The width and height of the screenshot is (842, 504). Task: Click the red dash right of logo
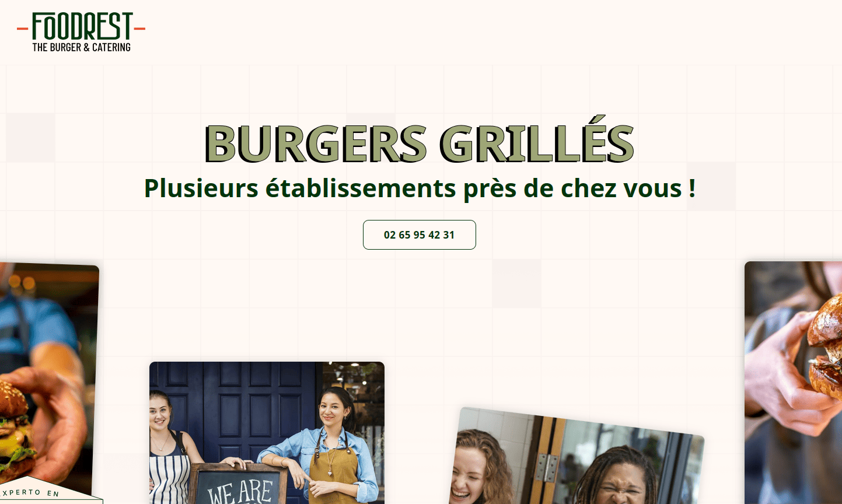(x=139, y=28)
